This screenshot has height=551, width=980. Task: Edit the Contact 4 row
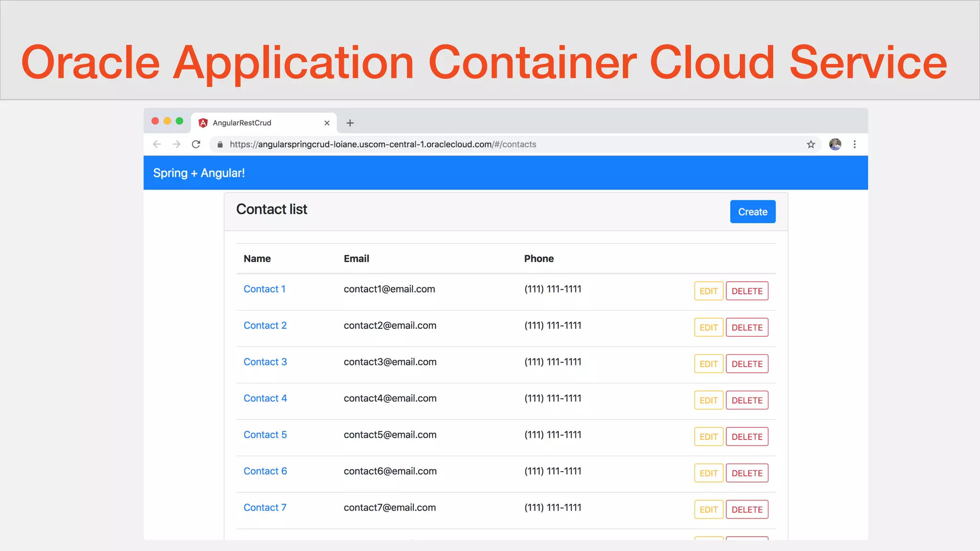[709, 400]
